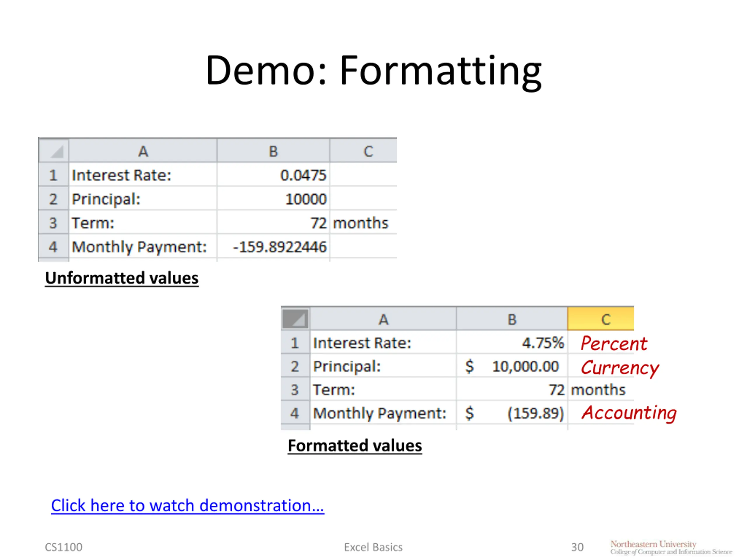Click the highlighted column C header
747x560 pixels.
(x=601, y=319)
